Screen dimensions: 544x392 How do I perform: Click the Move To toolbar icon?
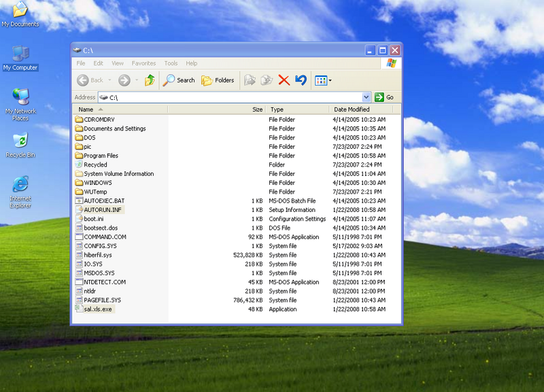[250, 80]
